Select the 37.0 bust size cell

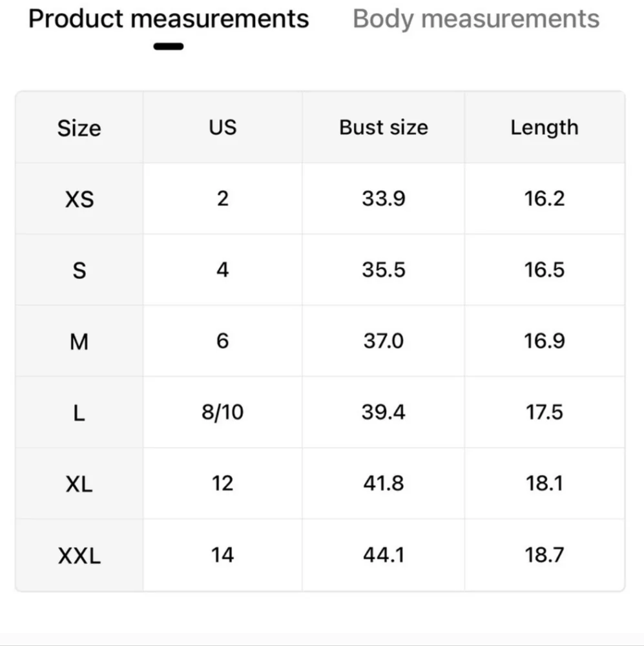[x=383, y=340]
